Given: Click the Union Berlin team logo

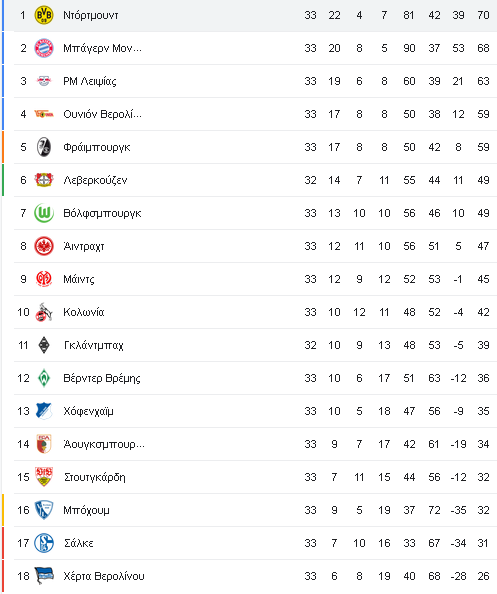Looking at the screenshot, I should [x=44, y=114].
